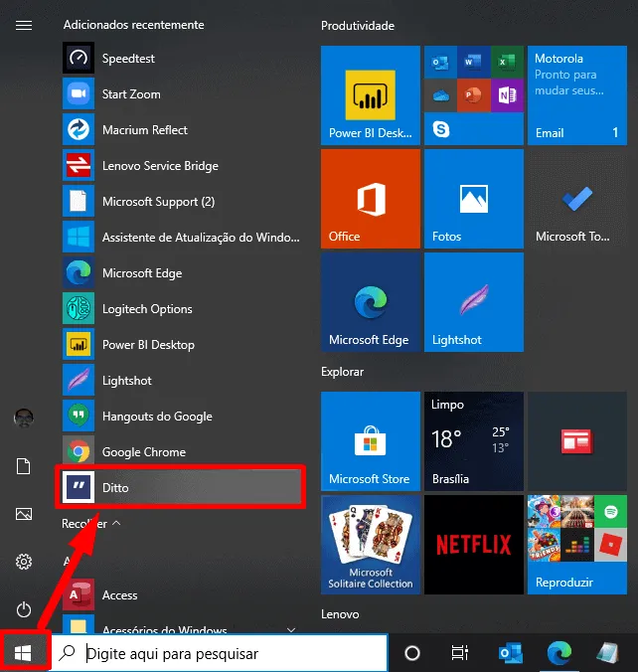
Task: Open Logitech Options
Action: point(181,308)
